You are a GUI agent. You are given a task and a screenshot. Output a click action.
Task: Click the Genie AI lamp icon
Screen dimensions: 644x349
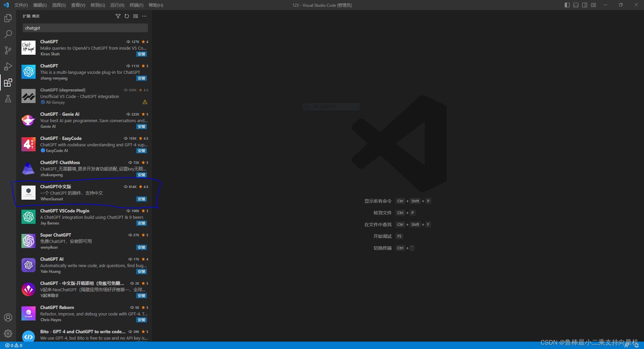[29, 120]
